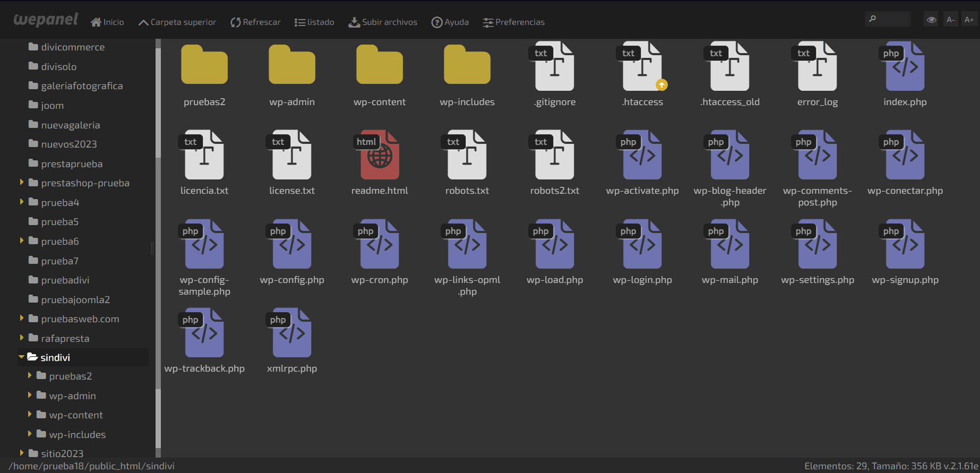Select the xmlrpc.php file icon

pos(291,333)
